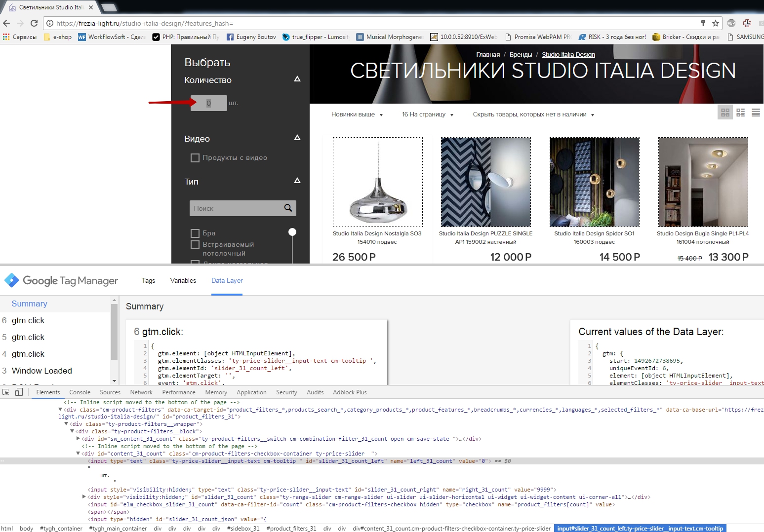Viewport: 764px width, 532px height.
Task: Switch to grid view icon for products
Action: tap(725, 113)
